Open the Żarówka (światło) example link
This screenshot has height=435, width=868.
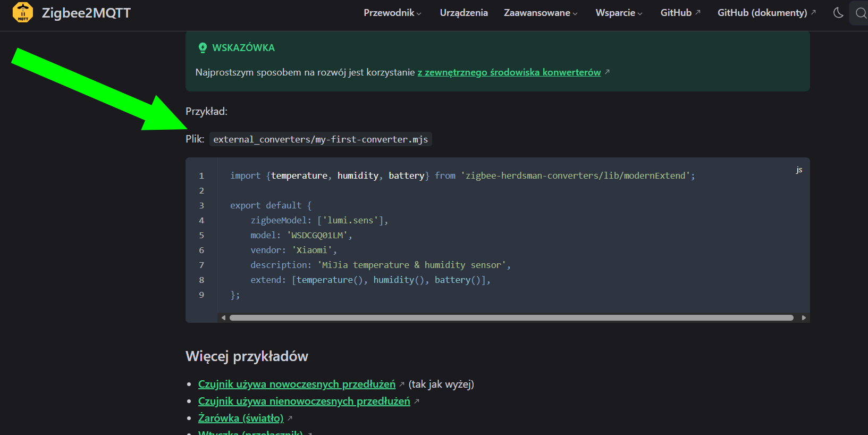(x=241, y=418)
